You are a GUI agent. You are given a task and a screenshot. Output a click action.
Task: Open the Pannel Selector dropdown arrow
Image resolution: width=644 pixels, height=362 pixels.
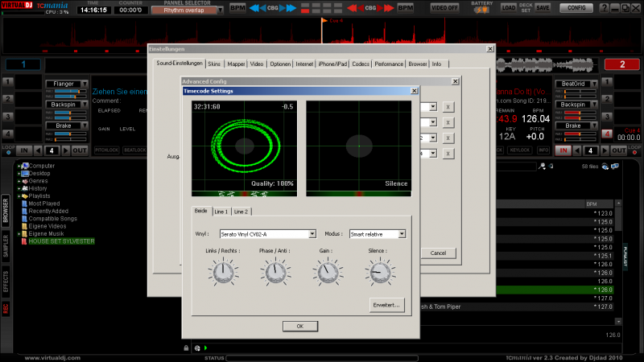(221, 10)
